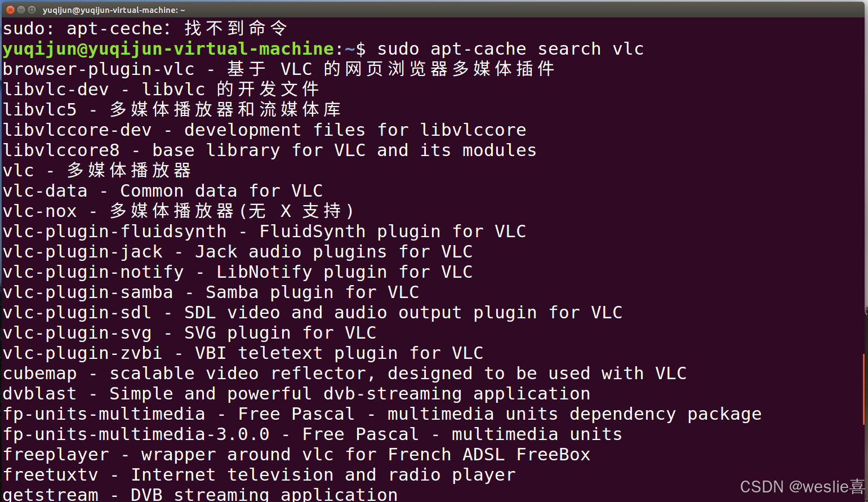Click the vlc-nox package name
The width and height of the screenshot is (868, 502).
(39, 211)
